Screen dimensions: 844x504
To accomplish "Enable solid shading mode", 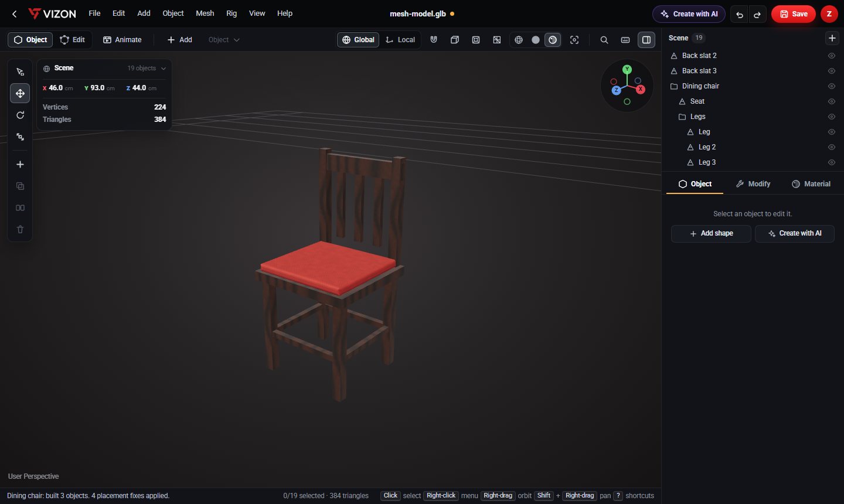I will 536,40.
